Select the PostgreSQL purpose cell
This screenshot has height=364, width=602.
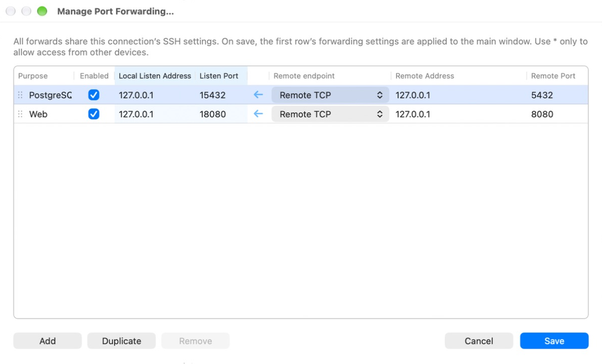(50, 95)
